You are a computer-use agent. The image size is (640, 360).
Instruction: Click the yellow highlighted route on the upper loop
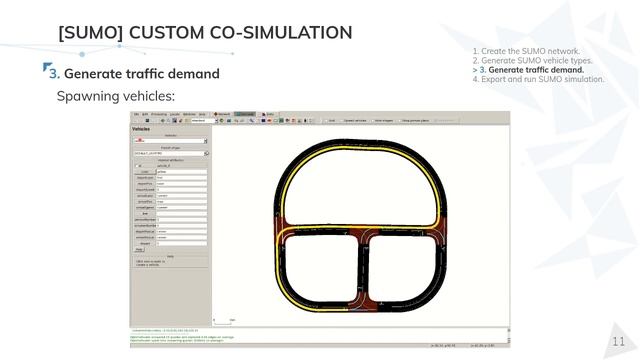tap(359, 147)
